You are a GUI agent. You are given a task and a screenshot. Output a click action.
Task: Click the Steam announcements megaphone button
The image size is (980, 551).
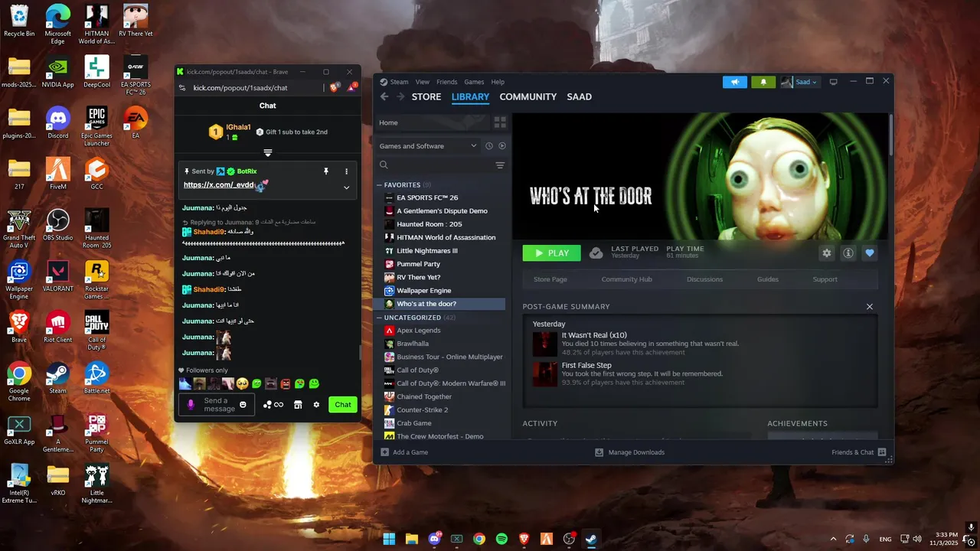coord(734,82)
